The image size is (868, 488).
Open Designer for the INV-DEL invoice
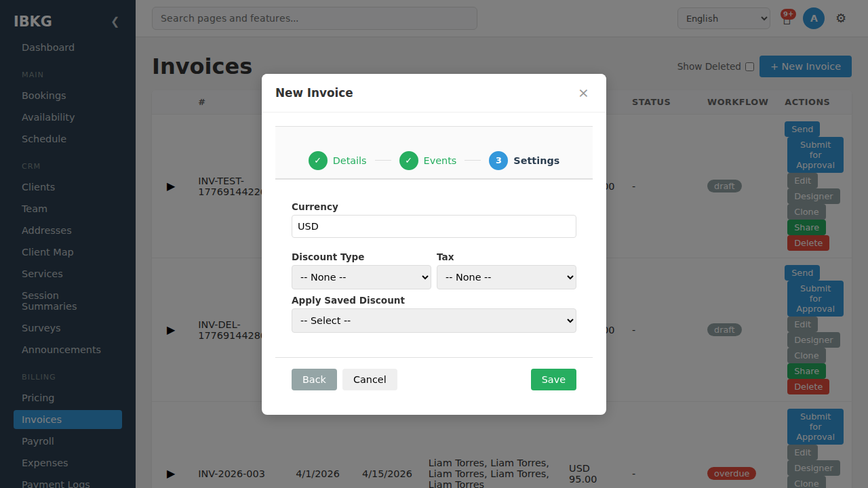tap(814, 340)
